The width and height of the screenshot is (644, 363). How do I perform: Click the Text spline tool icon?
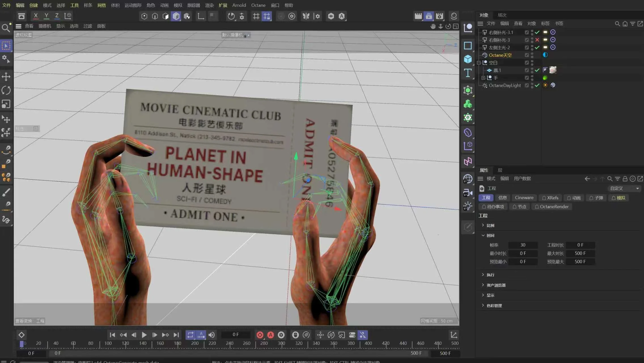pyautogui.click(x=468, y=73)
